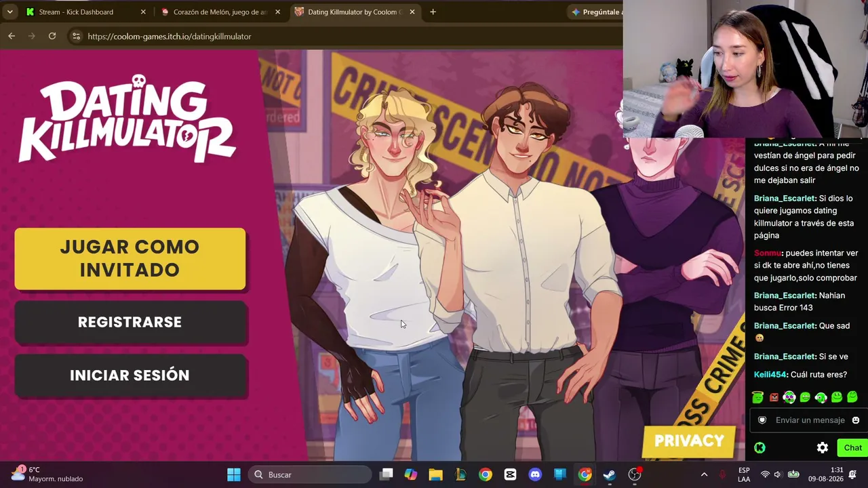
Task: Click the JUGAR COMO INVITADO button
Action: [130, 258]
